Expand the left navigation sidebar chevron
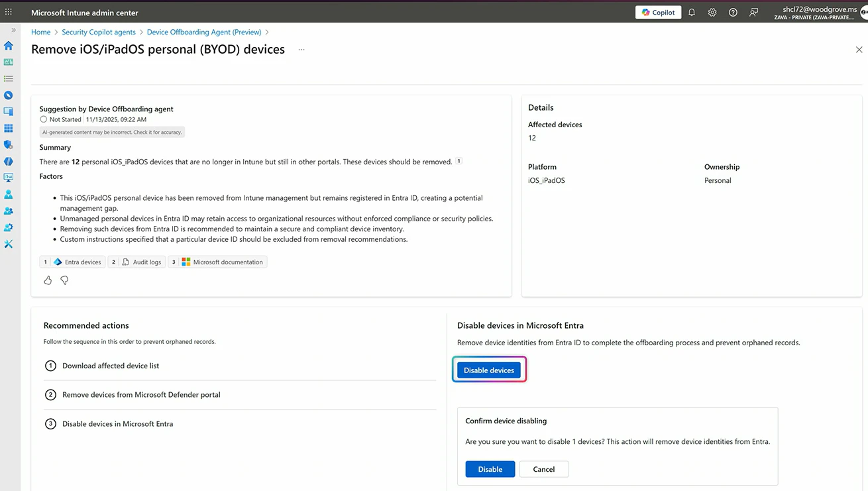 [13, 30]
